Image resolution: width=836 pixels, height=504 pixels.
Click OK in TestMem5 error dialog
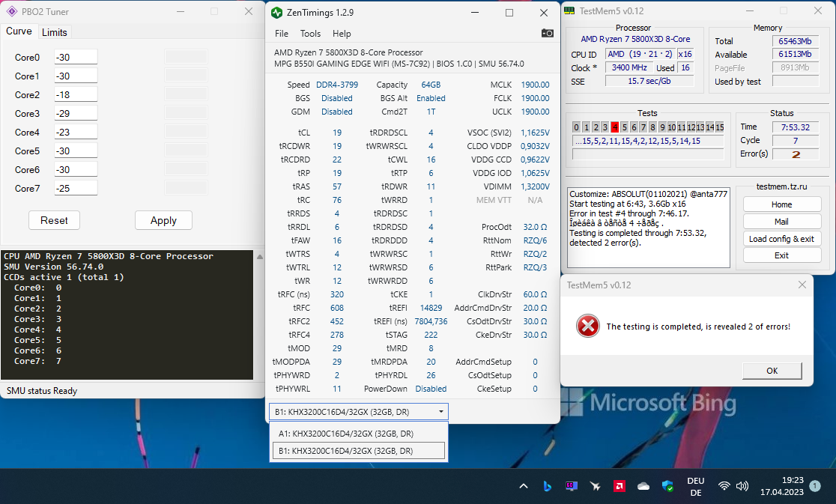(x=772, y=371)
